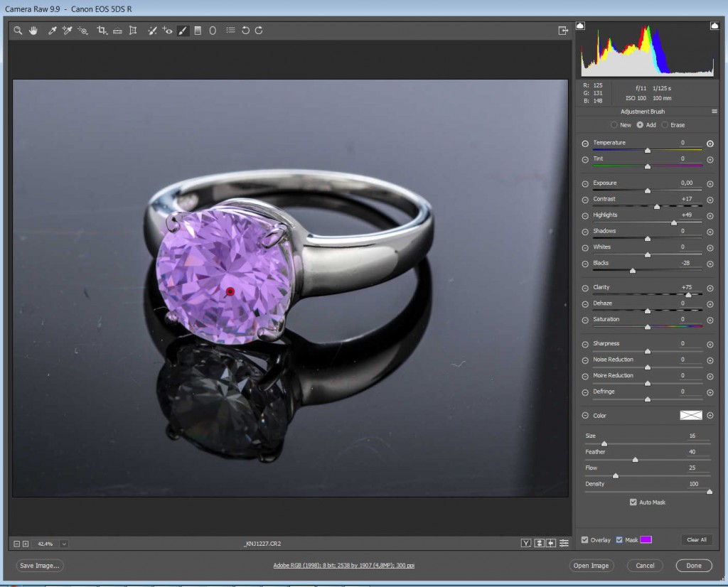
Task: Select the Graduated Filter tool
Action: 198,31
